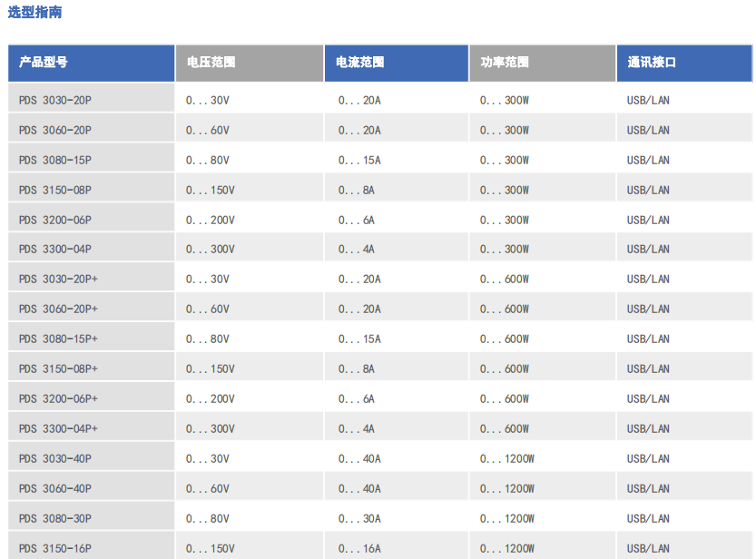756x559 pixels.
Task: Click power 0...600W in PDS 3080-15P+ row
Action: (505, 338)
